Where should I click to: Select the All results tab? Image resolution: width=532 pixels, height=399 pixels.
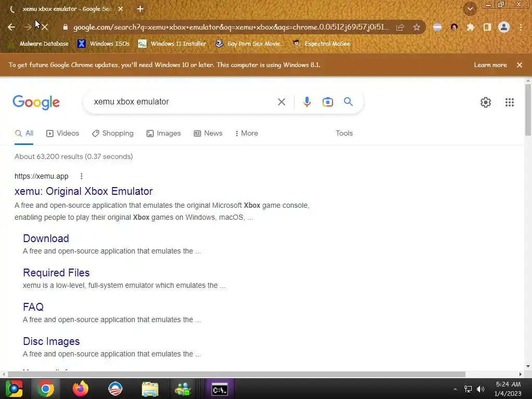pos(24,134)
